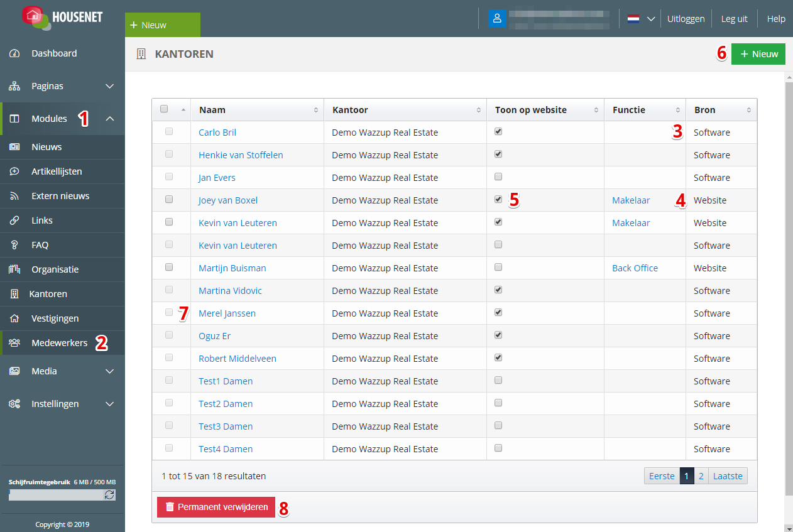Select the row checkbox for Martijn Buisman
The width and height of the screenshot is (793, 532).
coord(169,268)
